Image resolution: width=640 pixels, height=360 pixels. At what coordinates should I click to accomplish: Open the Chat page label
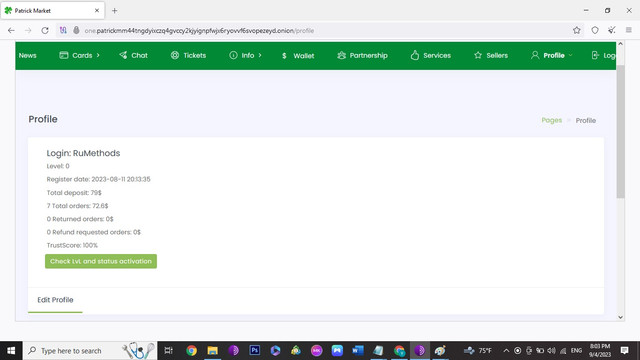click(x=139, y=56)
